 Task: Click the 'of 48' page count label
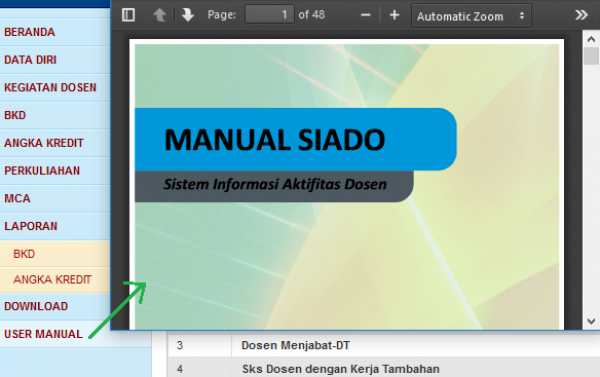tap(311, 15)
